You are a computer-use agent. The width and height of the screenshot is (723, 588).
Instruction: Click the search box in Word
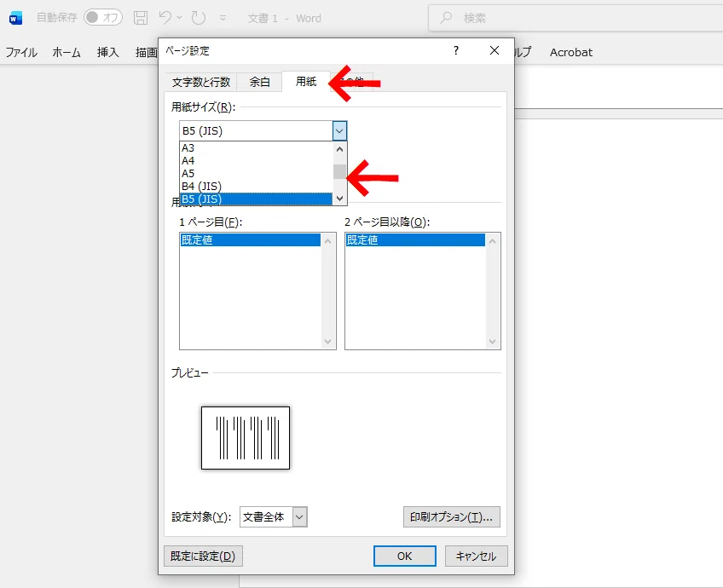576,18
